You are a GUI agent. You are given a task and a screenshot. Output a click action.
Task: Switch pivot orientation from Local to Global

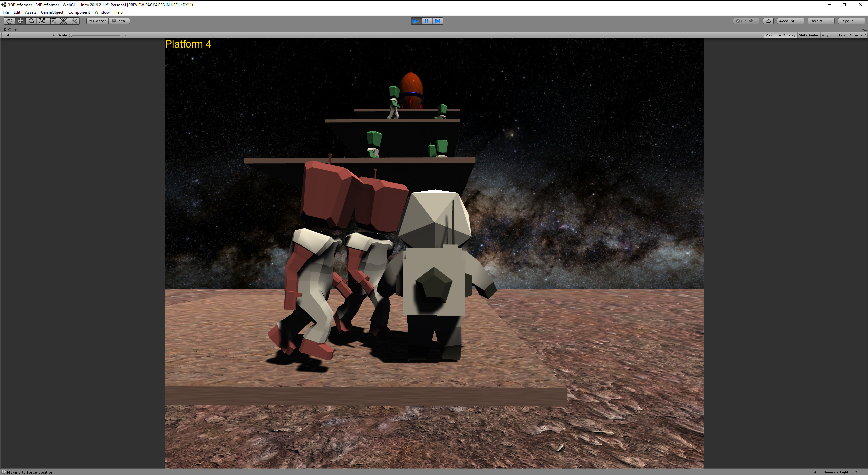119,21
